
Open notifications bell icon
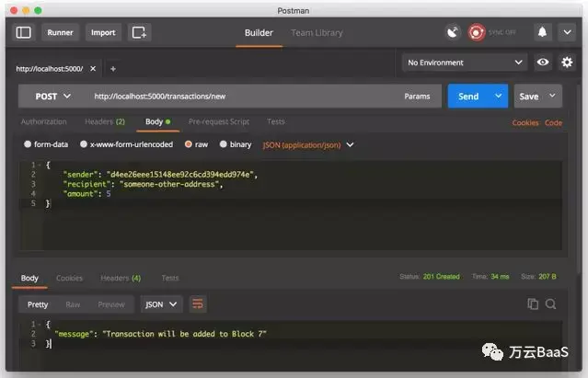pos(542,32)
